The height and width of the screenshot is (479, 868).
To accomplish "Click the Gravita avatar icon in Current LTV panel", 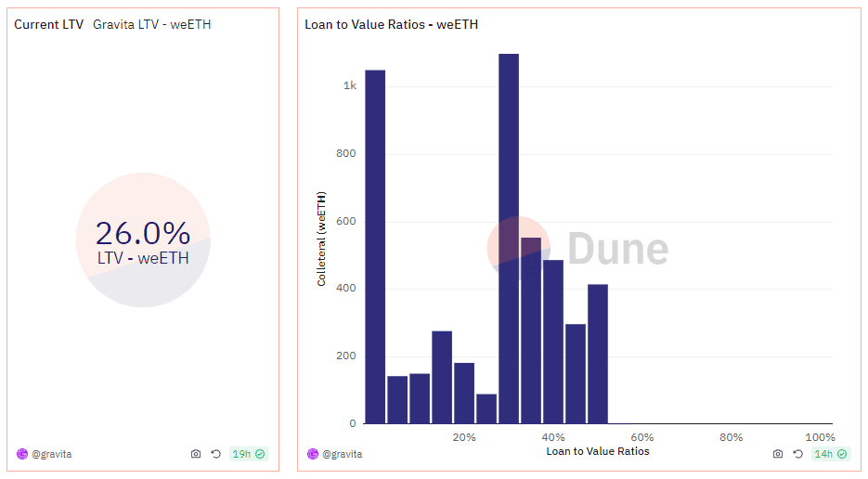I will click(22, 454).
